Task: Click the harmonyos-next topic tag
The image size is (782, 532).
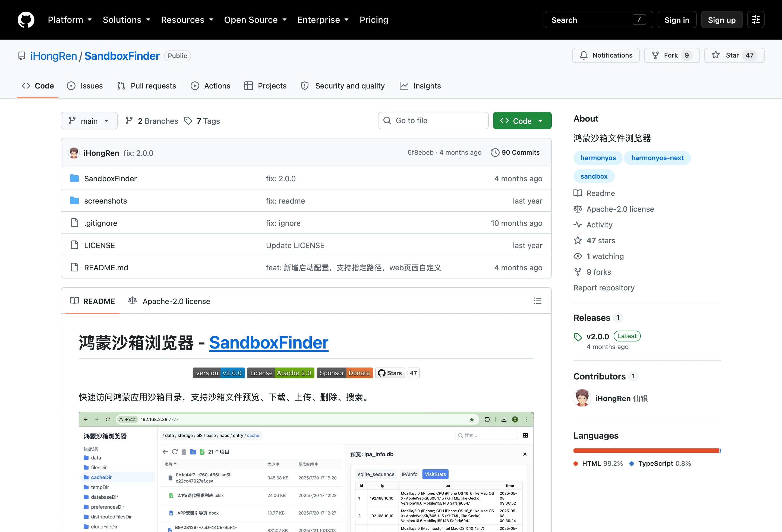Action: [x=657, y=158]
